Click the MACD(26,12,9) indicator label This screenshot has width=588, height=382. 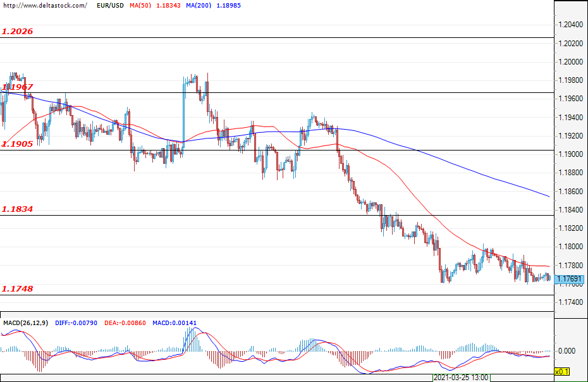(25, 323)
